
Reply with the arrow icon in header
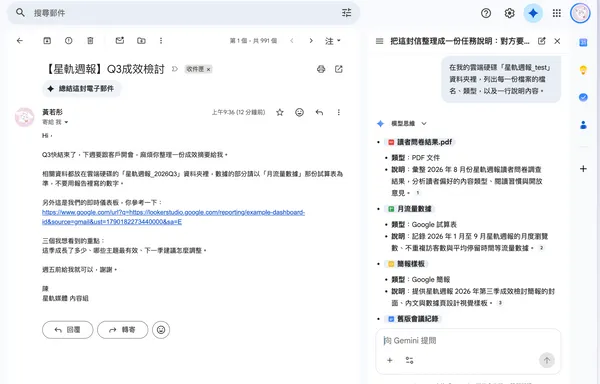point(319,112)
